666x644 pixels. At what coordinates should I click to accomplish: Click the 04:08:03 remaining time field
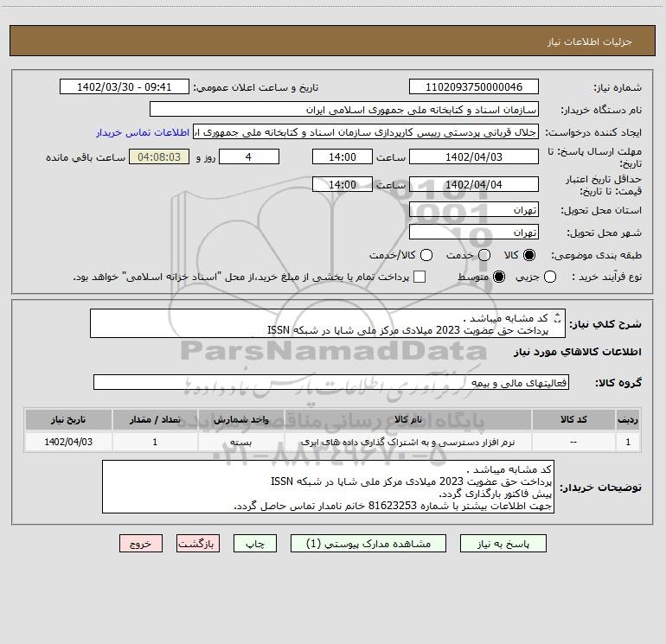(159, 157)
